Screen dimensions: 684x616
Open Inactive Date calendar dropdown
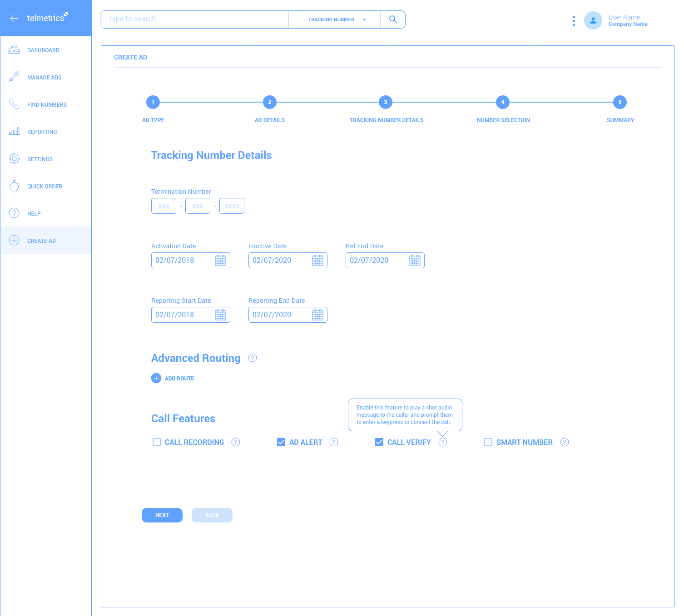317,261
